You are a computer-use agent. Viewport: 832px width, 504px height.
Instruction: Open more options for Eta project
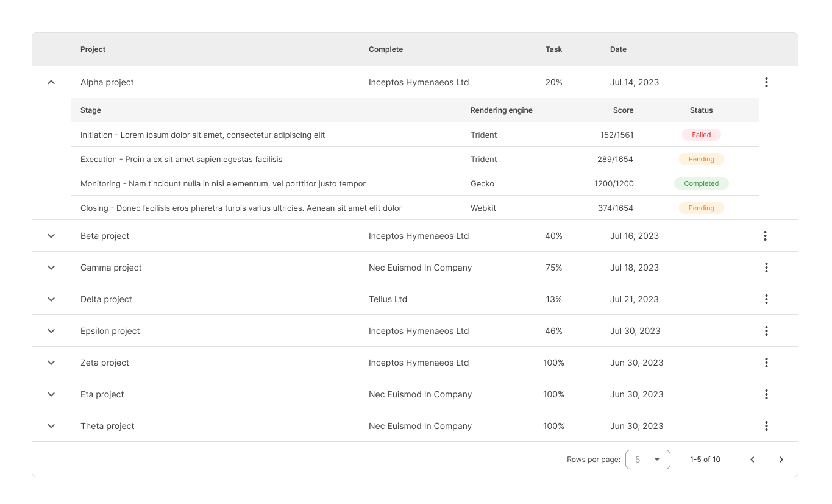click(x=766, y=394)
